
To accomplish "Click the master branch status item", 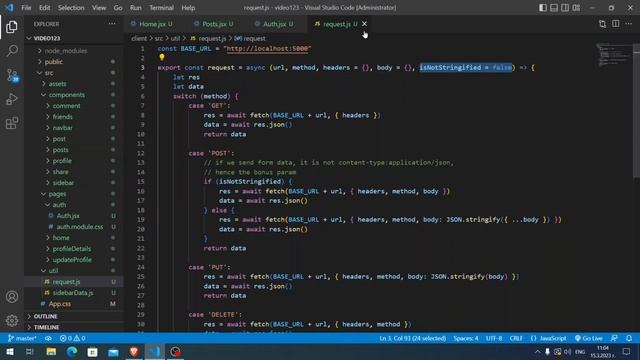I will coord(22,338).
